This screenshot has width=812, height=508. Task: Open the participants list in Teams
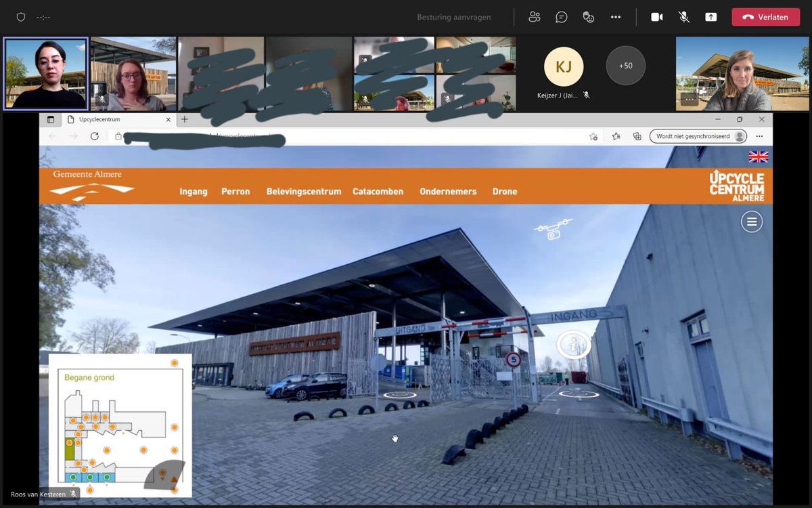click(534, 16)
